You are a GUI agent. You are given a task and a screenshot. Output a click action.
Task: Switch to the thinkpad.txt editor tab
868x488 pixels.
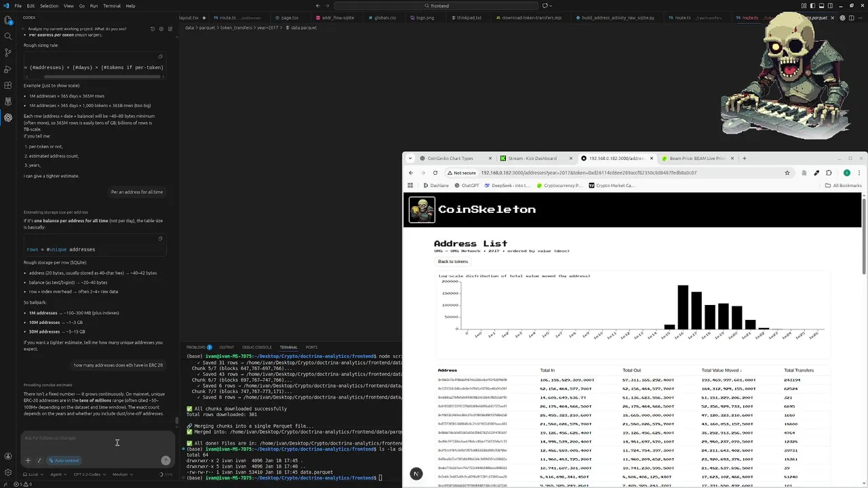click(469, 18)
